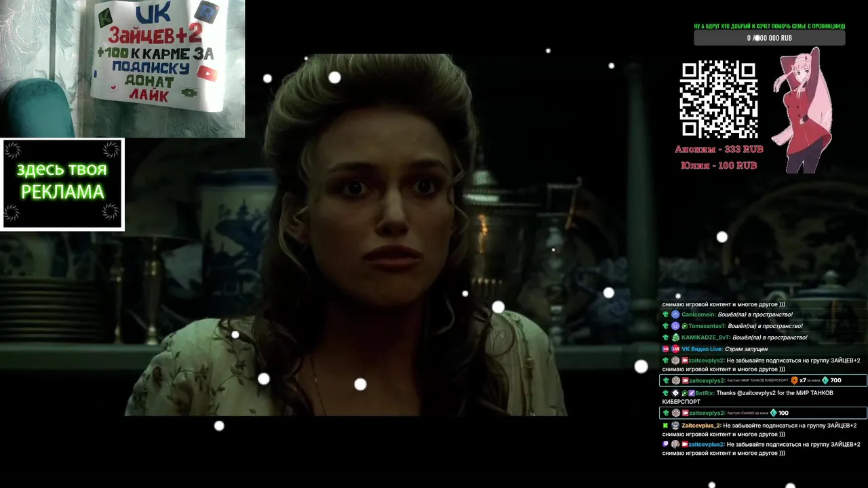
Task: Click the purple Twitch icon beside zaitcevplus2
Action: [x=666, y=445]
